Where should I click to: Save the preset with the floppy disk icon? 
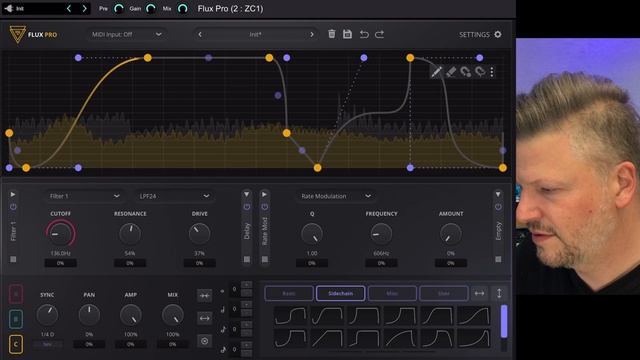[347, 34]
